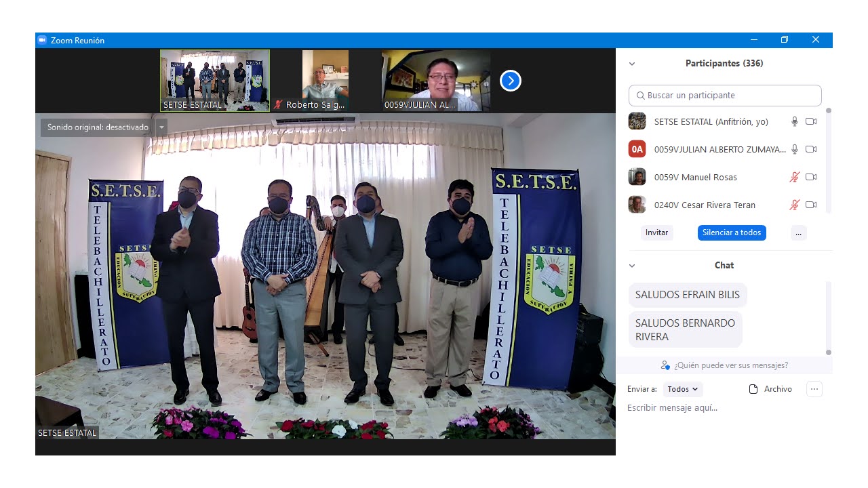Select SETSE ESTATAL video thumbnail

[x=215, y=81]
